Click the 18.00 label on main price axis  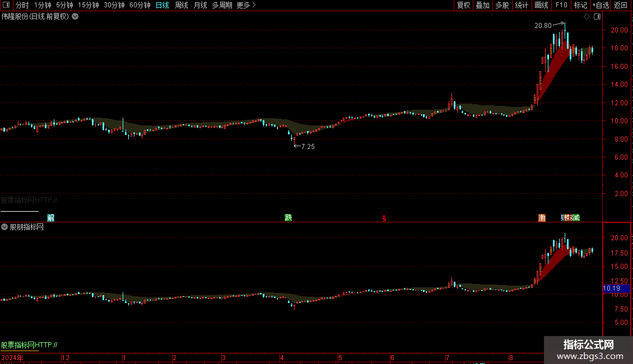pos(619,48)
